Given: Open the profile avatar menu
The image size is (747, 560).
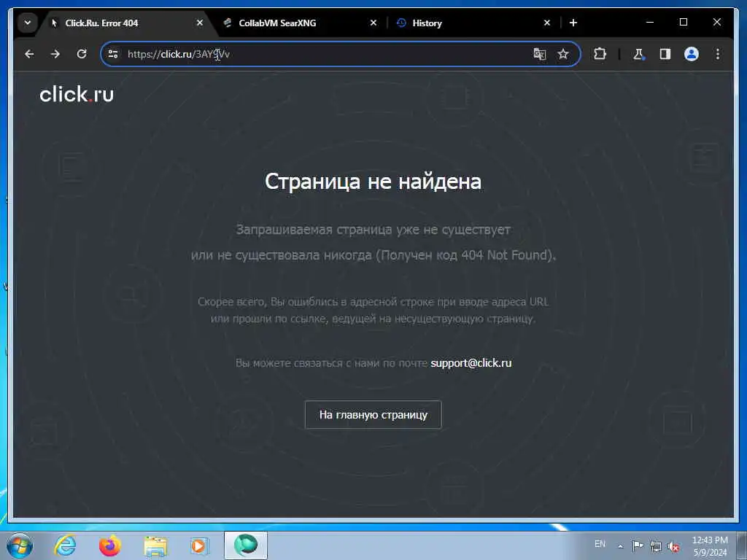Looking at the screenshot, I should pyautogui.click(x=692, y=54).
